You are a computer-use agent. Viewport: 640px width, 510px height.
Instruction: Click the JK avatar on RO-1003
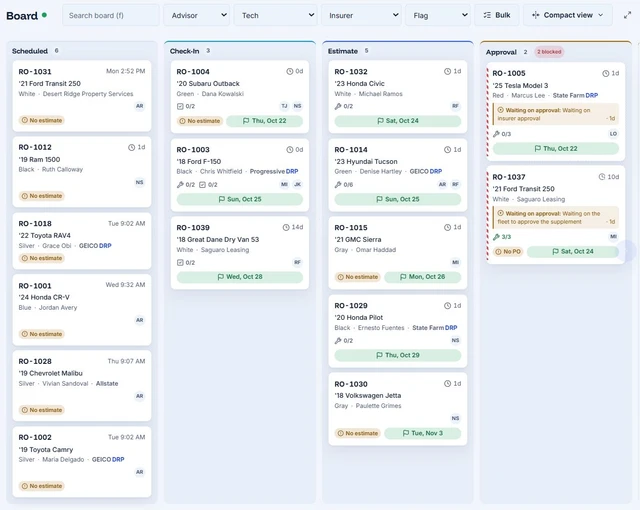(298, 184)
